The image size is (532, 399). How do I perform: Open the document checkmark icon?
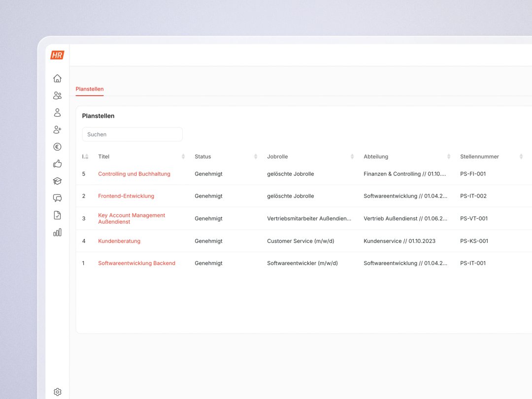(57, 215)
